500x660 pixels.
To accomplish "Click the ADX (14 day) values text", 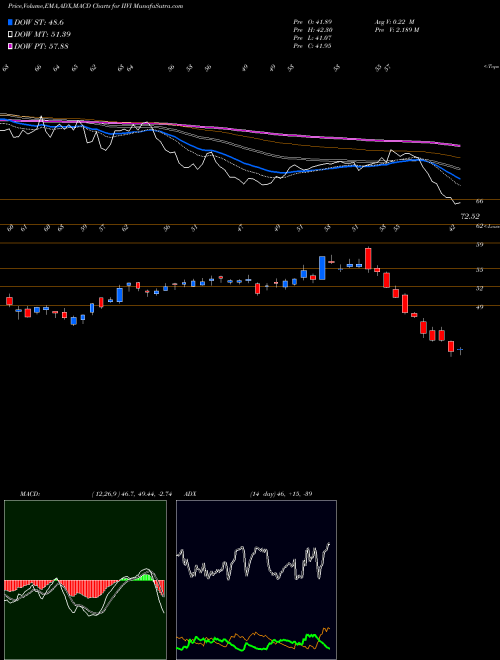I will point(281,494).
